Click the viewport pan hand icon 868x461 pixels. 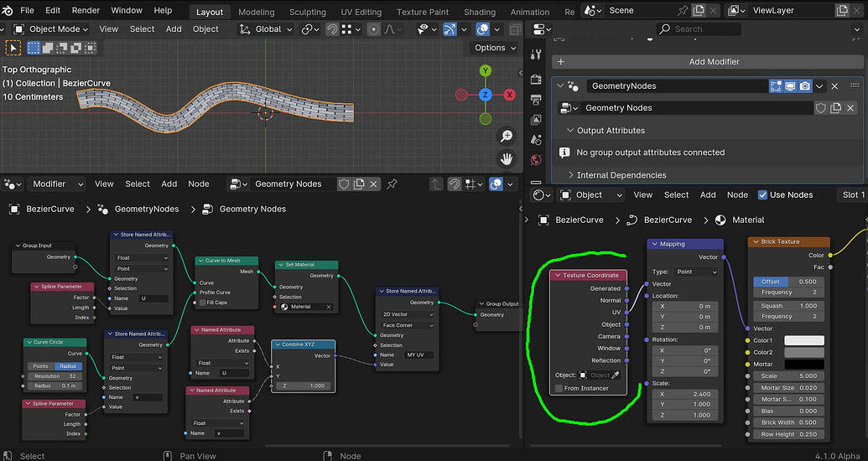tap(506, 159)
